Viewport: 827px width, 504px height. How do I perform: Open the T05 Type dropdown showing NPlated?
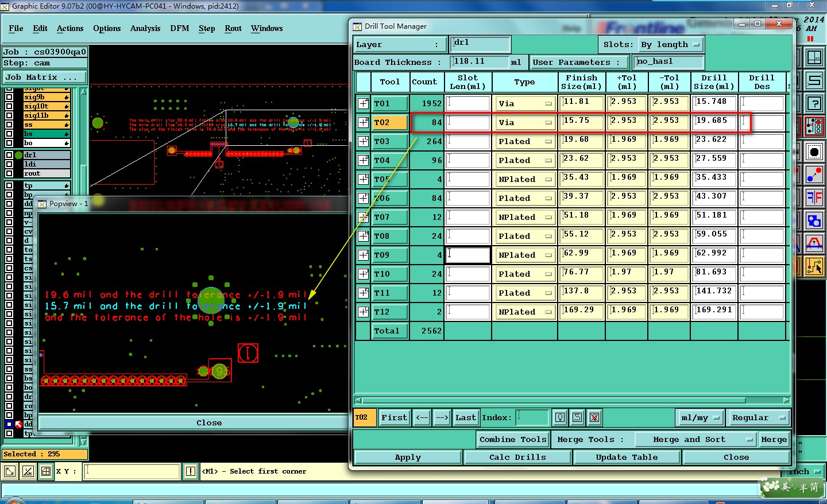click(524, 179)
